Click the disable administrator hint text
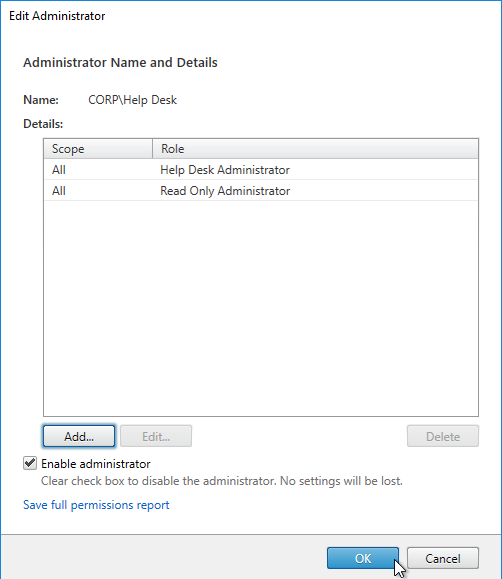502x579 pixels. coord(222,481)
